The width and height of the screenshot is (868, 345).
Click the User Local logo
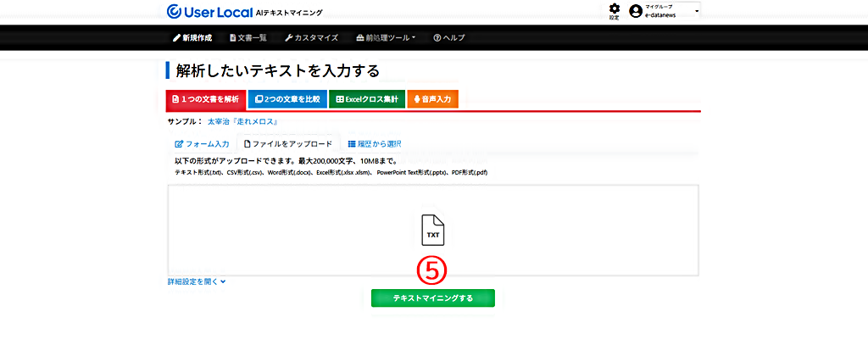(x=209, y=11)
